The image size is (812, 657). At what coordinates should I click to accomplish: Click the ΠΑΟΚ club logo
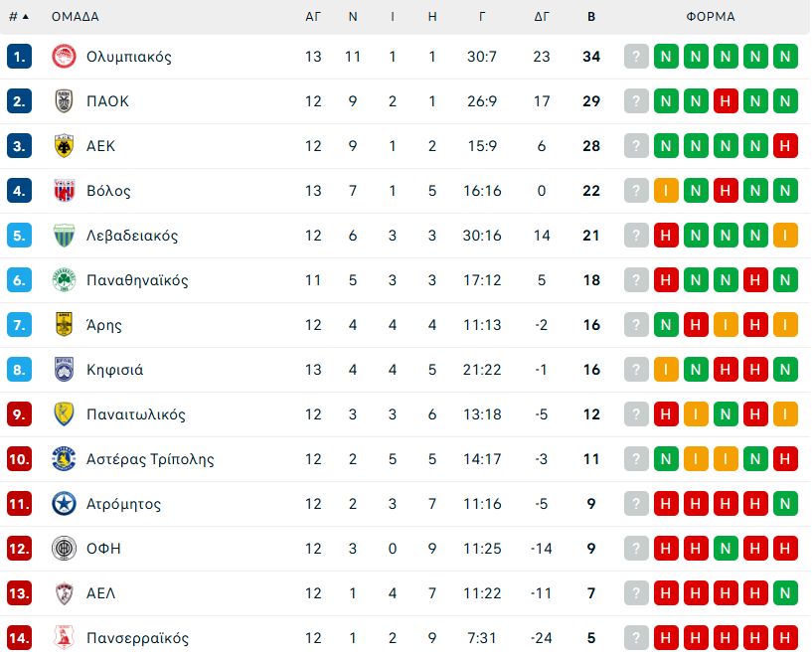pyautogui.click(x=64, y=101)
